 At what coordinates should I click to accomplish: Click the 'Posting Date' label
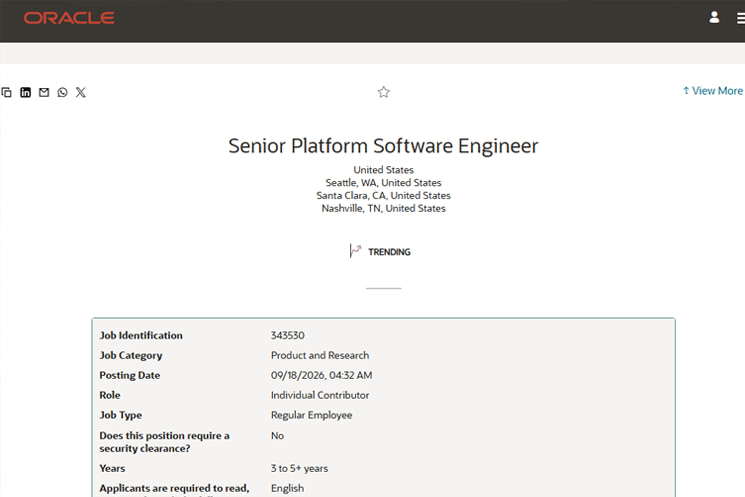[130, 375]
